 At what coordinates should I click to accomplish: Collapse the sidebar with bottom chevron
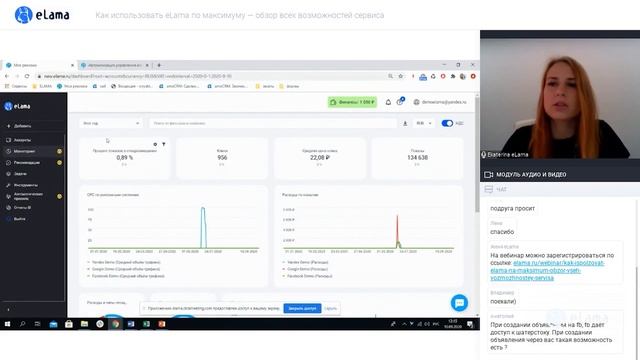click(9, 310)
